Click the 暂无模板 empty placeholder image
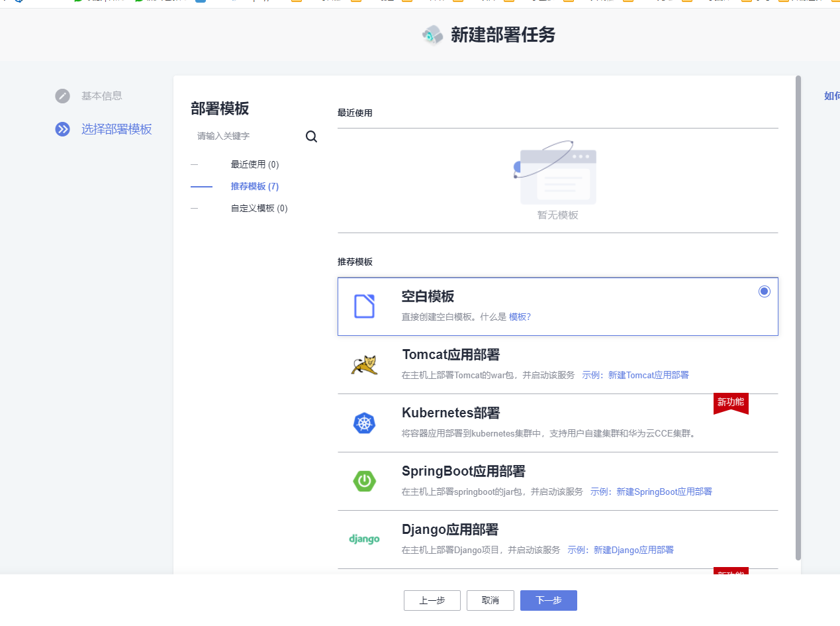Viewport: 840px width, 626px height. [x=555, y=173]
